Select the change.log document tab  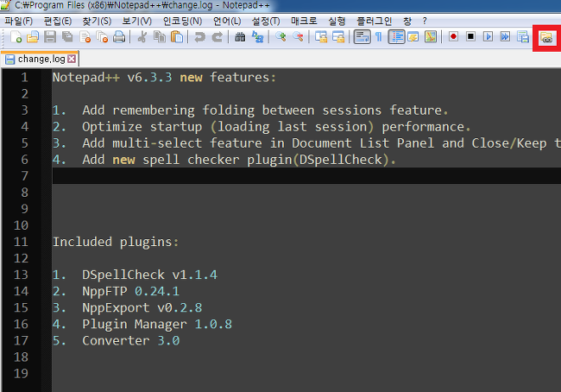pyautogui.click(x=40, y=59)
